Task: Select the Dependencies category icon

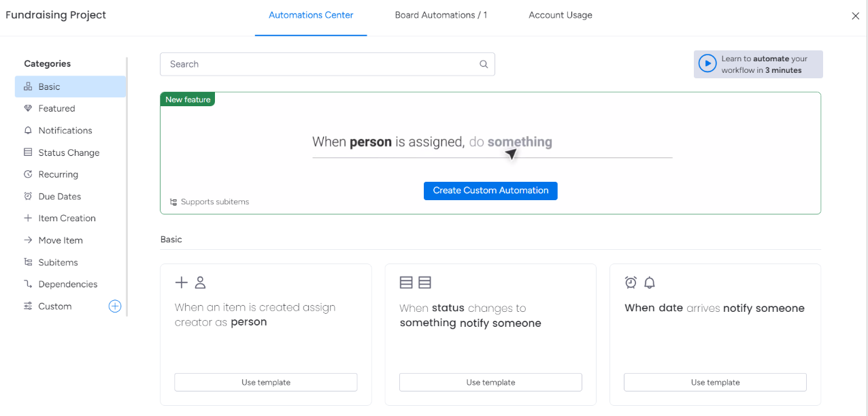Action: pyautogui.click(x=29, y=284)
